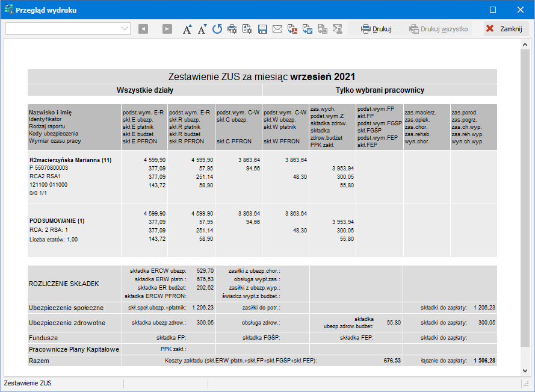535x392 pixels.
Task: Click Pracownicze Plany Kapitałowe row label
Action: tap(74, 349)
